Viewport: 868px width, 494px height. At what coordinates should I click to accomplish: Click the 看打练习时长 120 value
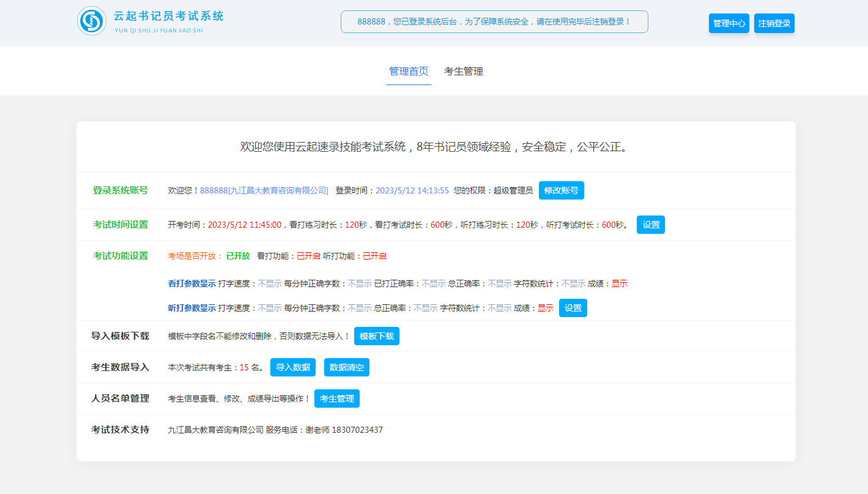[352, 225]
